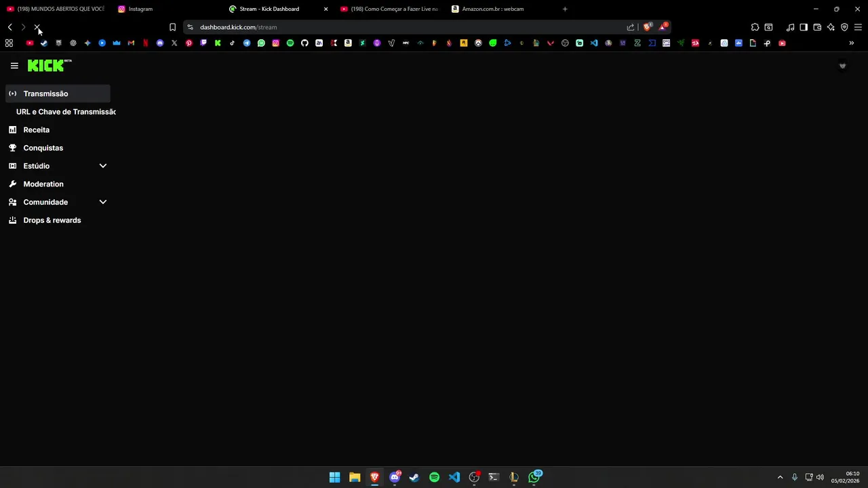Open the GitHub bookmark

point(304,43)
